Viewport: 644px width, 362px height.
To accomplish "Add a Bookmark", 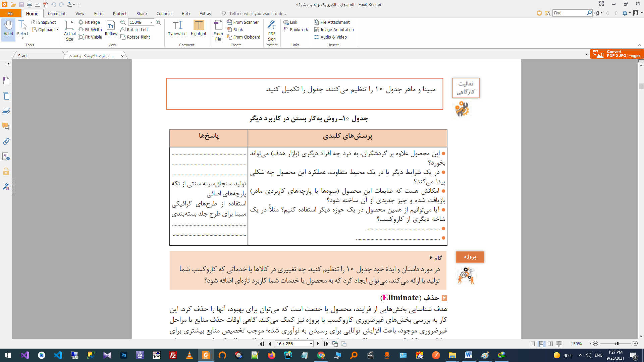I will [296, 29].
